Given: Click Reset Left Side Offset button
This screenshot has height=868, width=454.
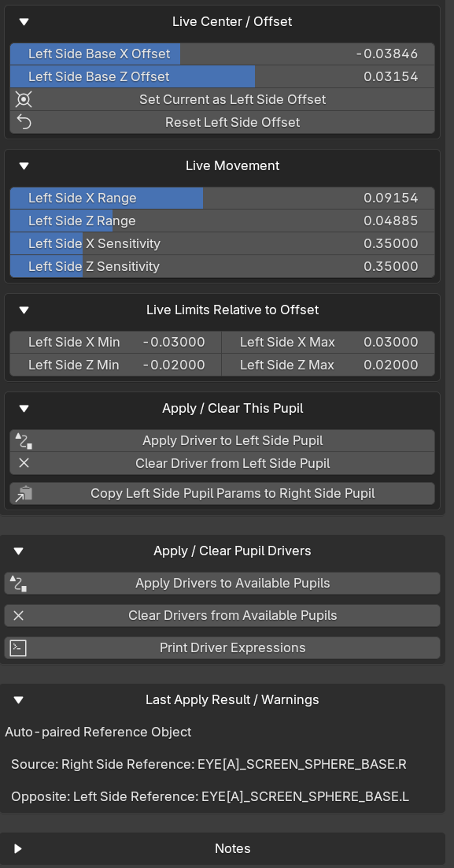Looking at the screenshot, I should [x=223, y=122].
